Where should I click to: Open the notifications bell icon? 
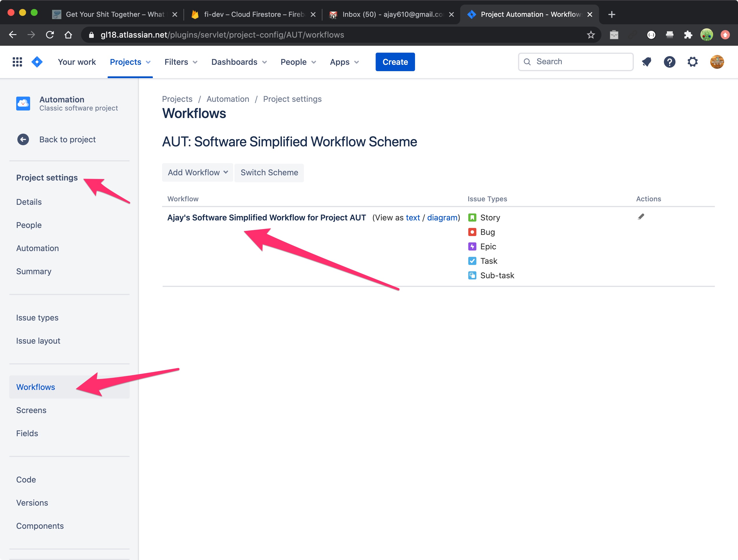tap(646, 62)
